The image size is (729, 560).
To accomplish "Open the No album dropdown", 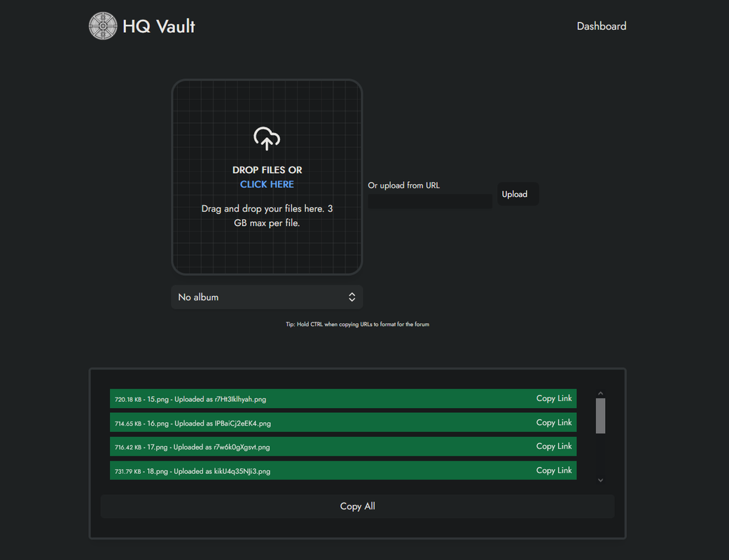I will (x=267, y=297).
